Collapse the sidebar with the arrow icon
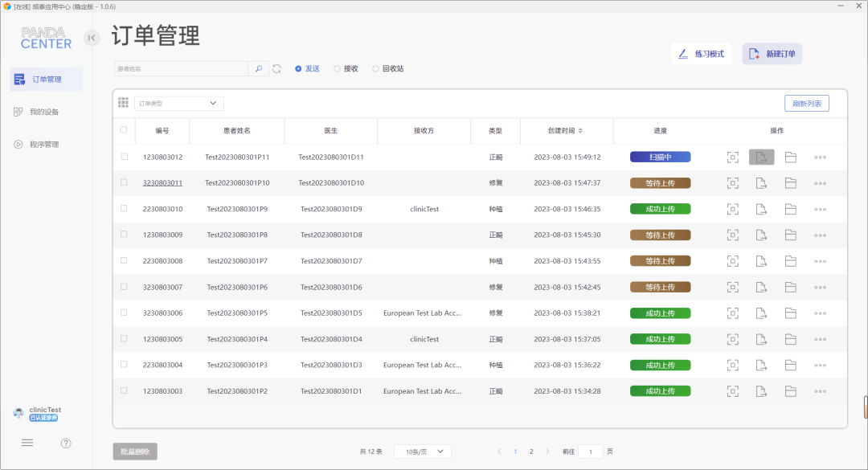Viewport: 868px width, 470px height. click(92, 38)
